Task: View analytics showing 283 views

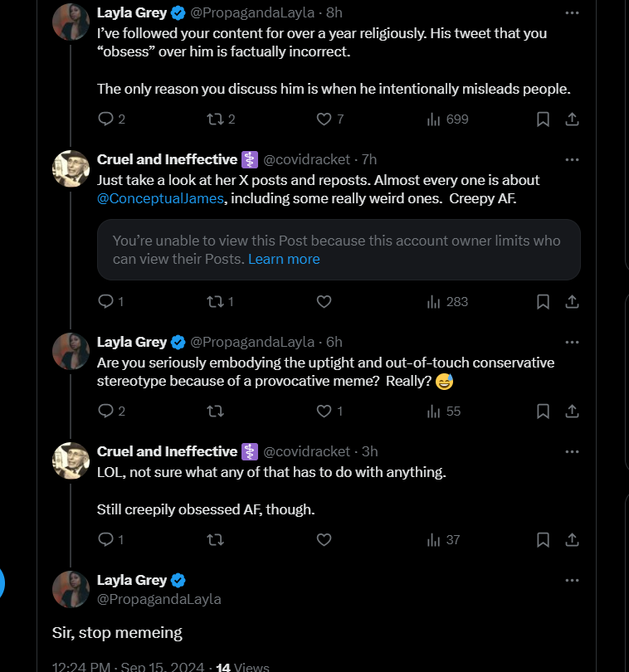Action: click(447, 302)
